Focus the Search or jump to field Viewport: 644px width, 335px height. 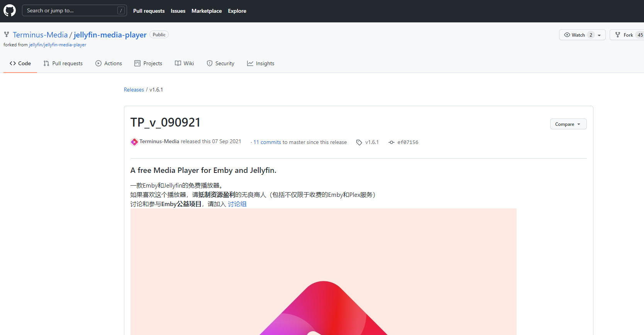tap(75, 10)
